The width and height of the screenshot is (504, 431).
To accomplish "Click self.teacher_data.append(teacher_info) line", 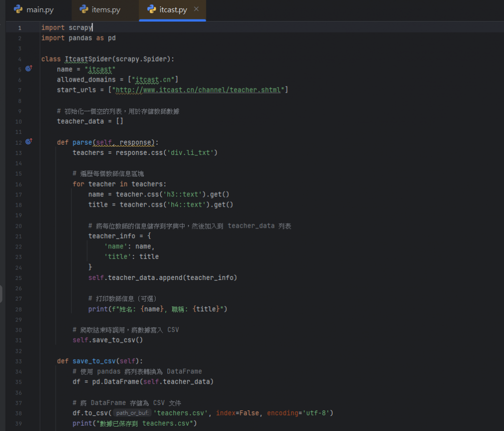I will tap(162, 277).
